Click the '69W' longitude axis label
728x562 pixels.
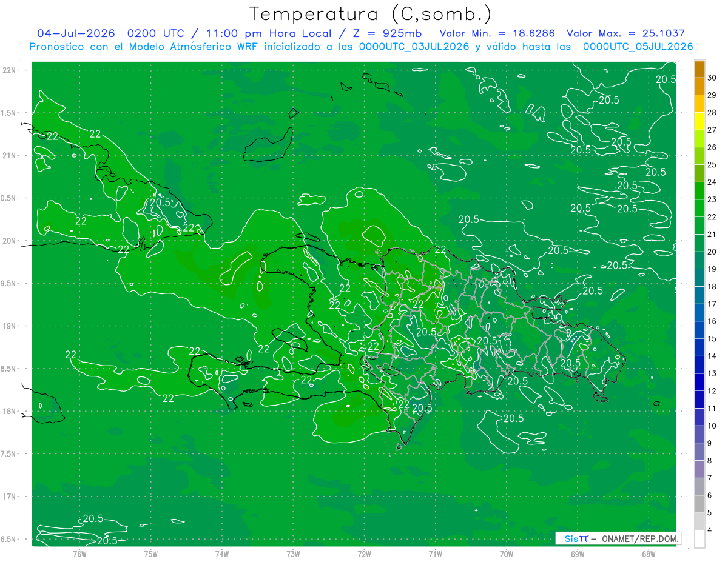(578, 554)
